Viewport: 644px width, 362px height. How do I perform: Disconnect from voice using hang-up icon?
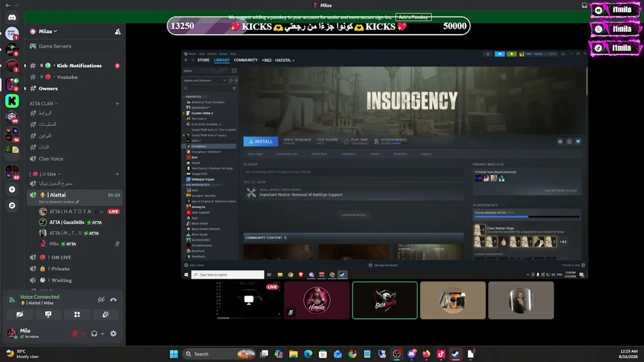(x=113, y=300)
